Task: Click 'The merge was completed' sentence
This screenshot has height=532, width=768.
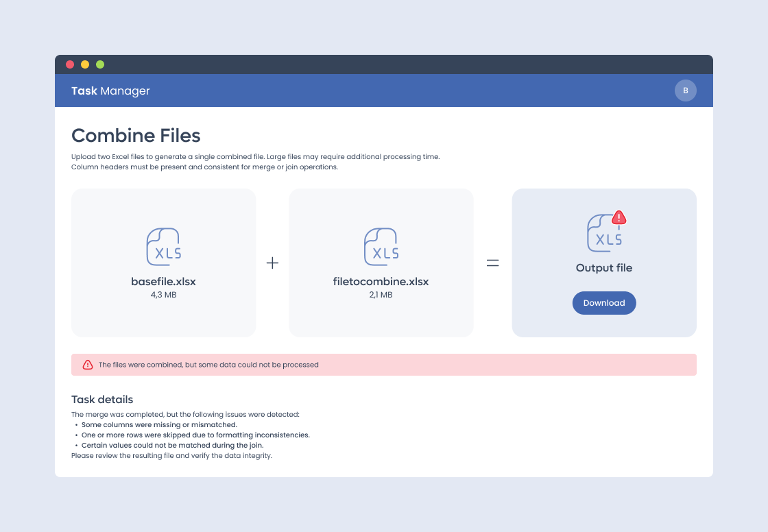Action: point(185,415)
